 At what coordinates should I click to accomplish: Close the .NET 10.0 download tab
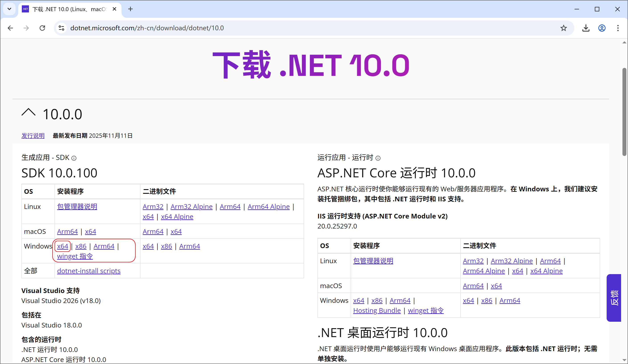[x=114, y=9]
